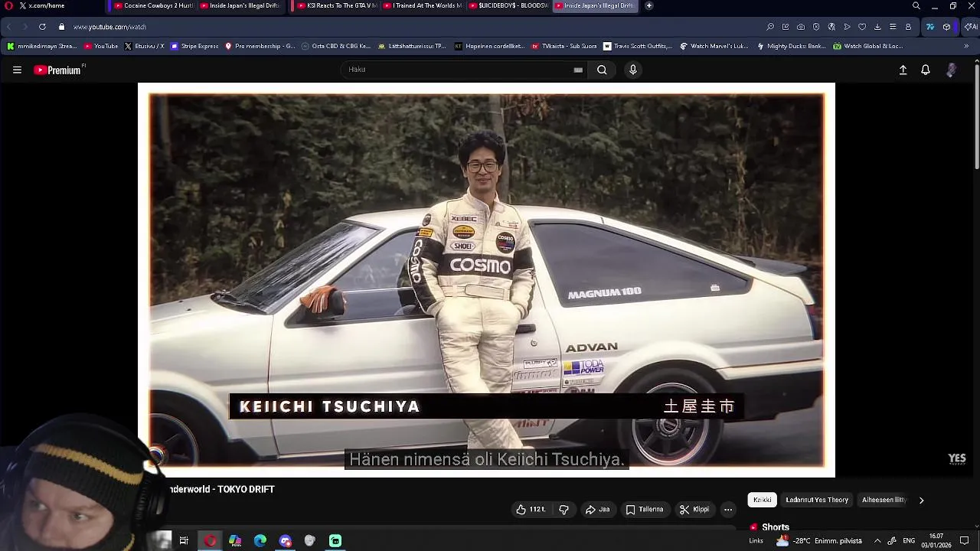Open YouTube notifications bell

point(926,70)
